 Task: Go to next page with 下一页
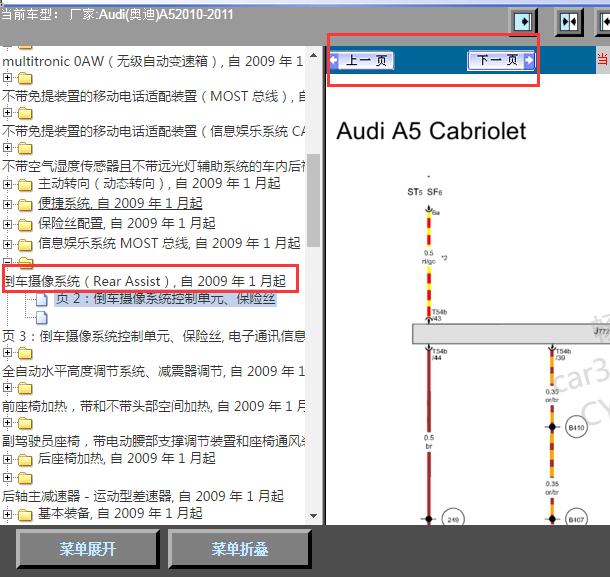(501, 60)
